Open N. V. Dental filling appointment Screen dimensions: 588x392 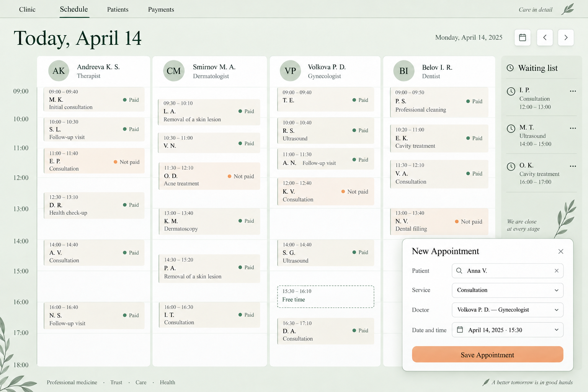(x=439, y=221)
